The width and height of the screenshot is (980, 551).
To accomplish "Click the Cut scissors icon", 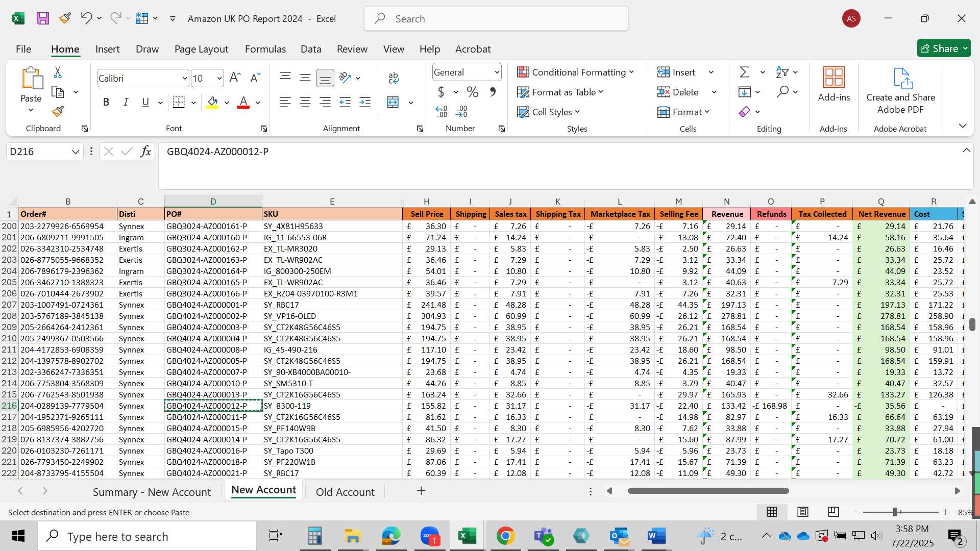I will [x=58, y=72].
